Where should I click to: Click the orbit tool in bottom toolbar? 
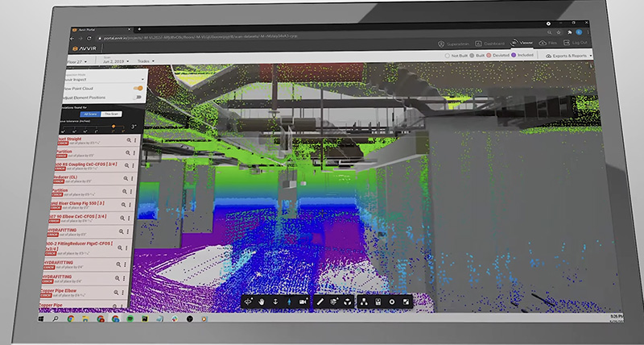click(x=250, y=301)
